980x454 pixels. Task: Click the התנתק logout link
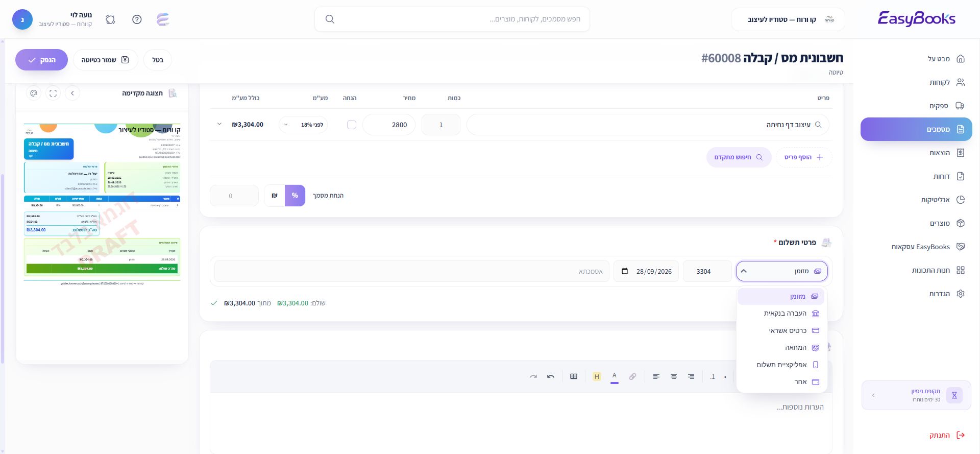click(x=946, y=435)
